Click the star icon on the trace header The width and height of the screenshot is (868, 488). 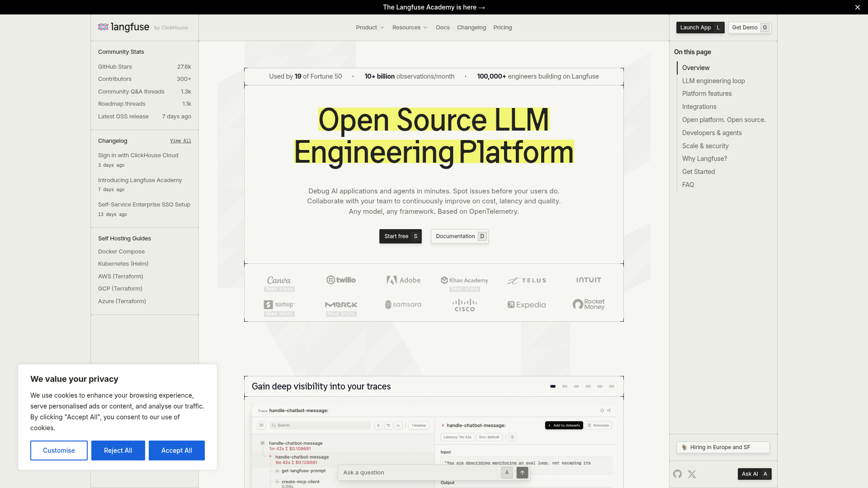602,410
